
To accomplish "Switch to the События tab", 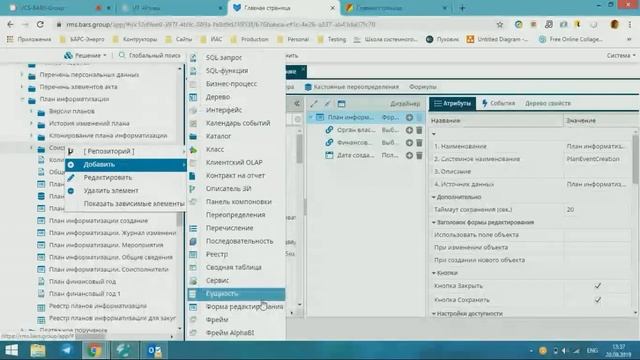I will pyautogui.click(x=498, y=104).
